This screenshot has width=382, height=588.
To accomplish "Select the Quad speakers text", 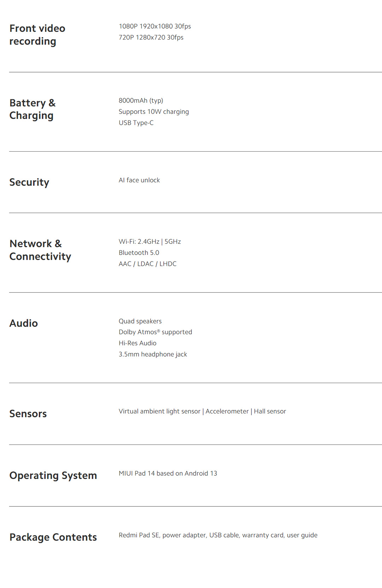I will pos(140,321).
